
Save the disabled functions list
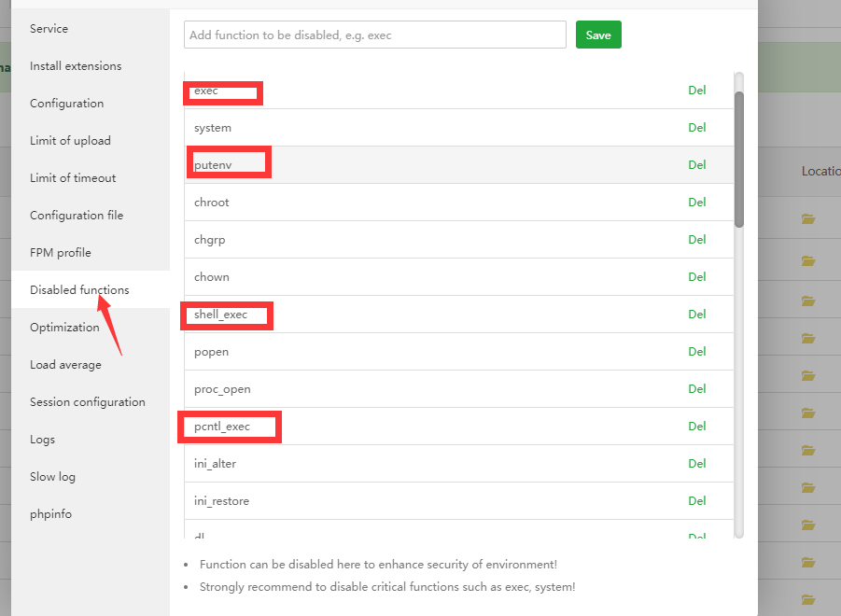click(x=597, y=34)
